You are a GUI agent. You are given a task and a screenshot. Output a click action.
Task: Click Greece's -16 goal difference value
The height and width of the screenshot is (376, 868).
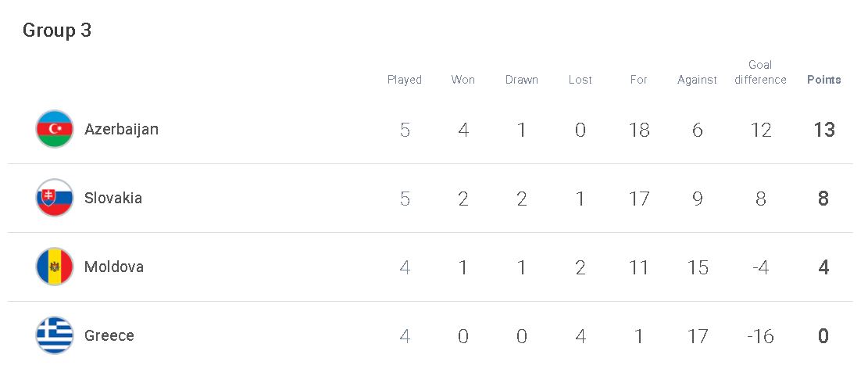[x=760, y=336]
